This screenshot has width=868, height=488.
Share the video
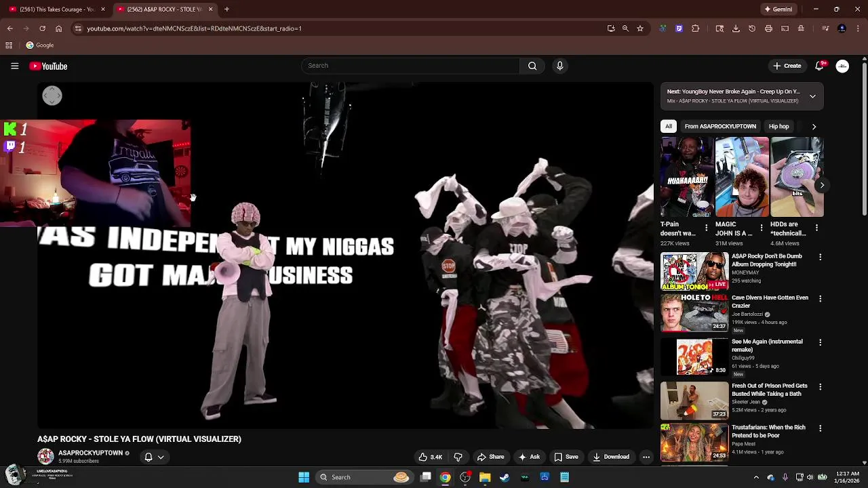[490, 457]
